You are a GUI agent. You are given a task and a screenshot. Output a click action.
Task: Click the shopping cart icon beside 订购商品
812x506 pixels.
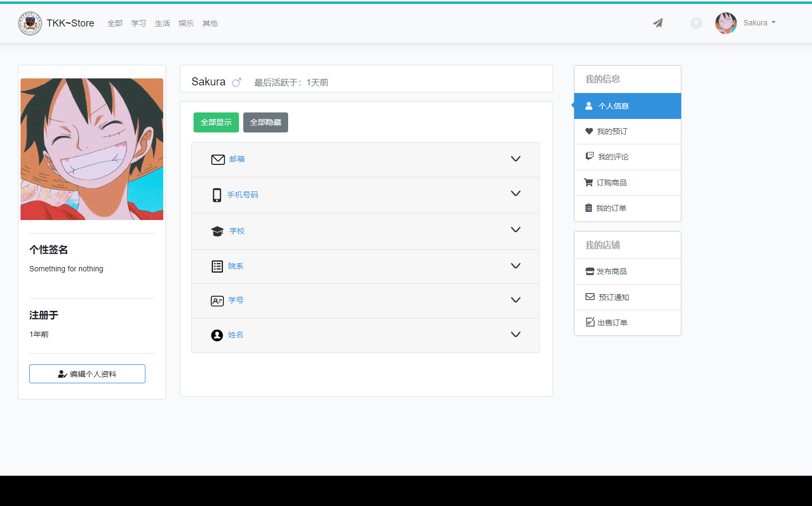[589, 183]
